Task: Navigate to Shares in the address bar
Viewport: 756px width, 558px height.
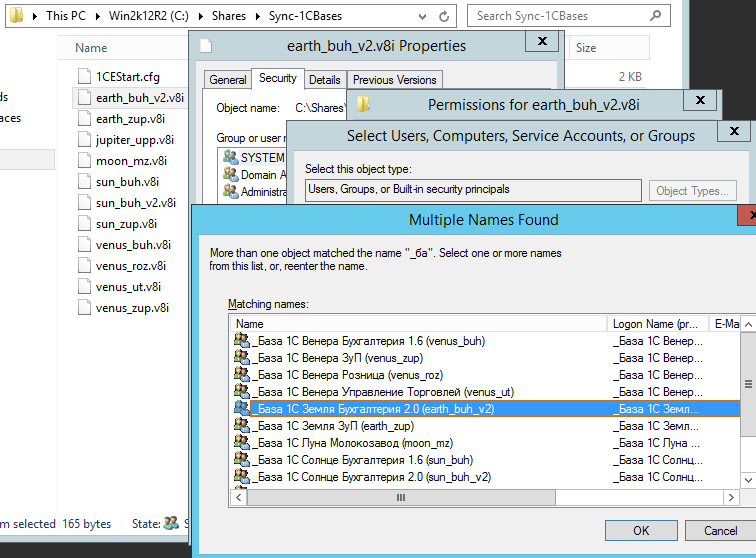Action: coord(229,16)
